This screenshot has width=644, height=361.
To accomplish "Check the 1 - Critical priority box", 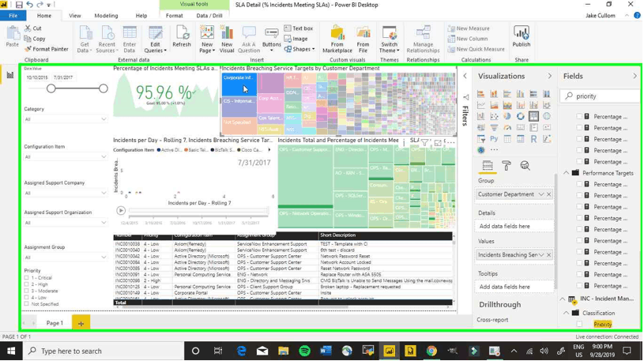I will pyautogui.click(x=27, y=278).
